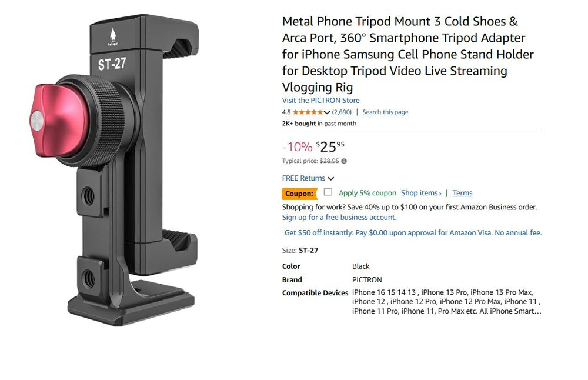This screenshot has height=380, width=588.
Task: Click the FREE Returns text
Action: click(x=303, y=178)
